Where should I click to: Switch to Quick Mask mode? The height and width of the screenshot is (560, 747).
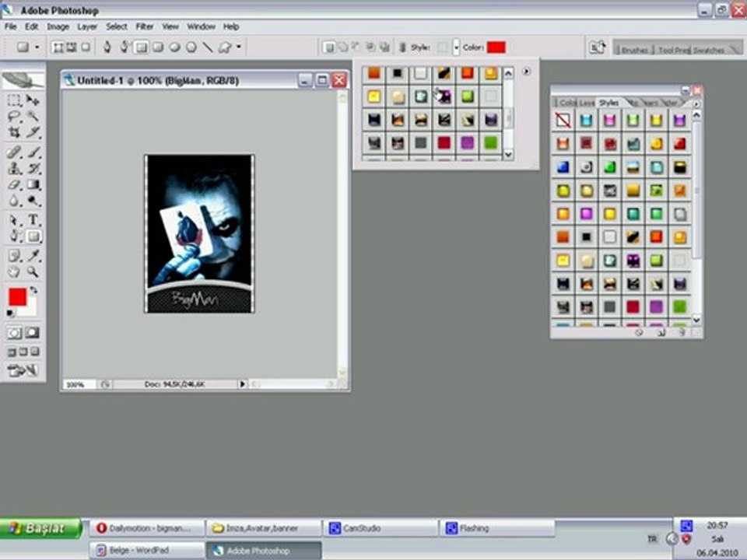(33, 333)
